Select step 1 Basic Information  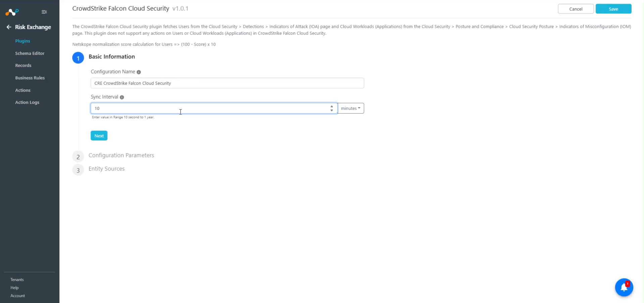[x=78, y=58]
